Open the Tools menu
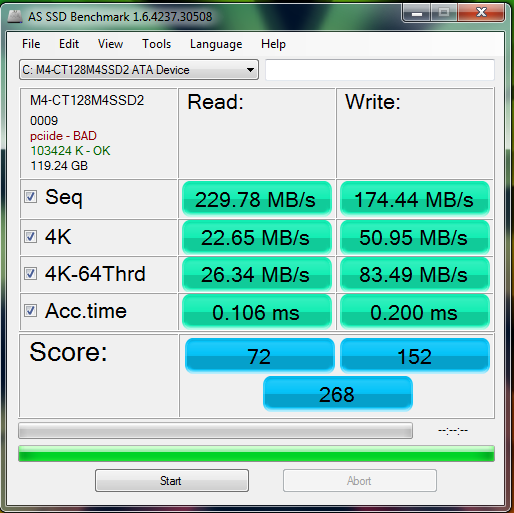514x513 pixels. (x=156, y=44)
